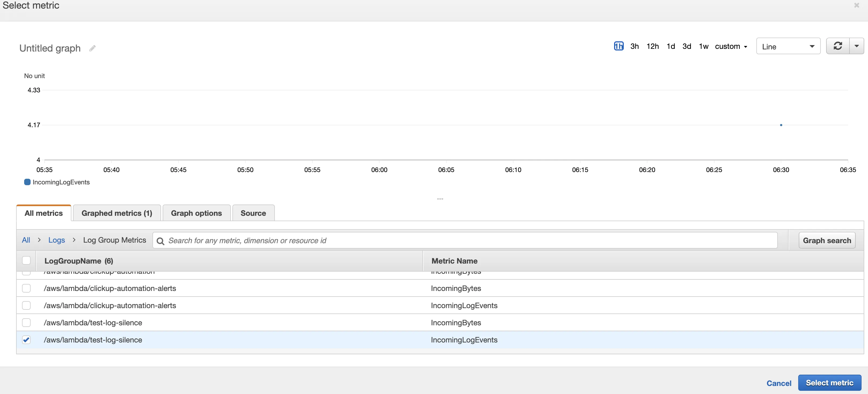Open the custom time range dropdown
Screen dimensions: 868x394
(731, 46)
